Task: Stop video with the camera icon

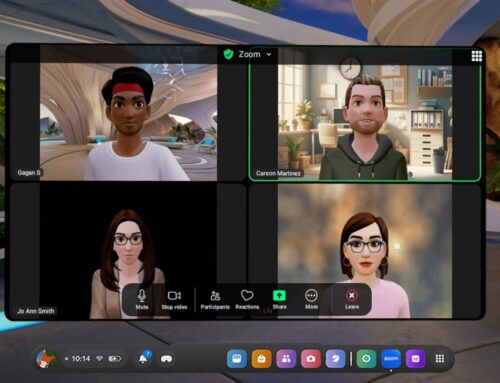Action: click(174, 299)
